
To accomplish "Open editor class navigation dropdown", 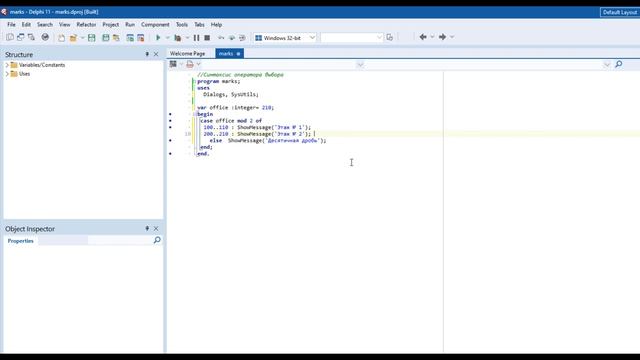I will coord(360,64).
